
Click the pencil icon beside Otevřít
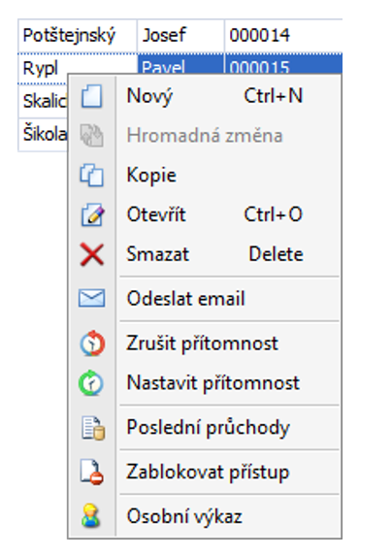[92, 214]
